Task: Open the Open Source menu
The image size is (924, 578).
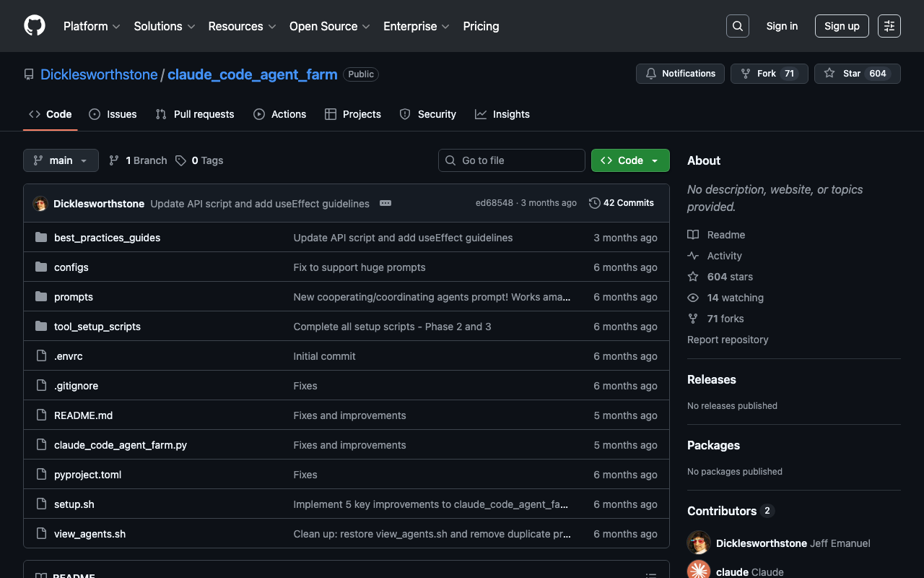Action: click(x=329, y=26)
